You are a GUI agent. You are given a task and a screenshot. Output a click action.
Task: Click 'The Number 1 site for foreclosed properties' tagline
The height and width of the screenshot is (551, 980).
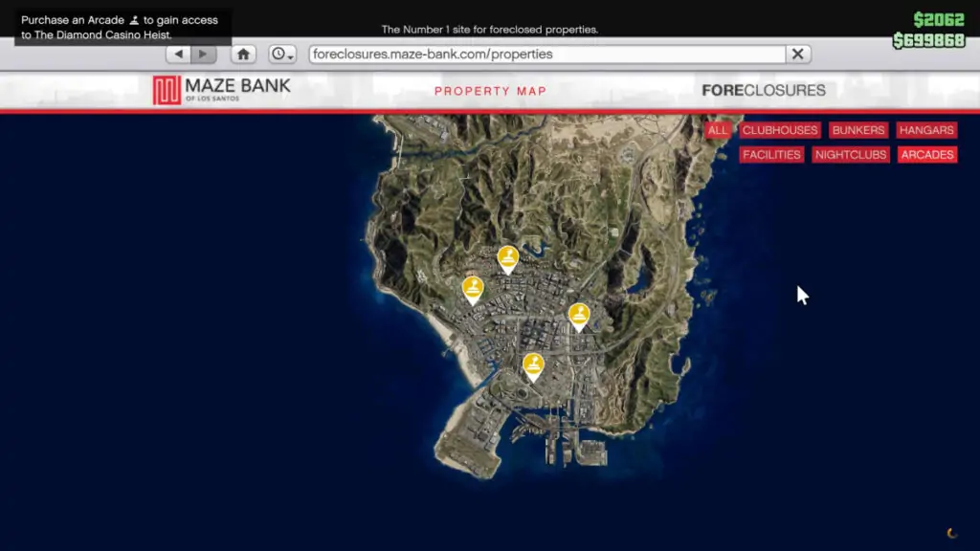pos(490,30)
